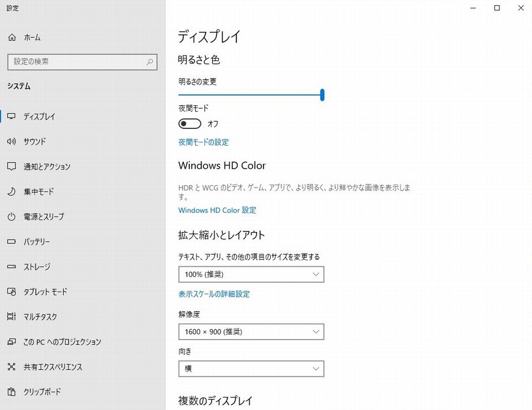Click the search magnifier icon
This screenshot has width=532, height=410.
click(x=150, y=62)
